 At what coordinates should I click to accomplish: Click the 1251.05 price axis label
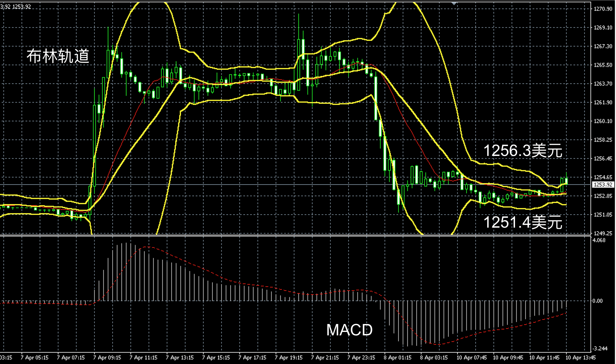[603, 215]
